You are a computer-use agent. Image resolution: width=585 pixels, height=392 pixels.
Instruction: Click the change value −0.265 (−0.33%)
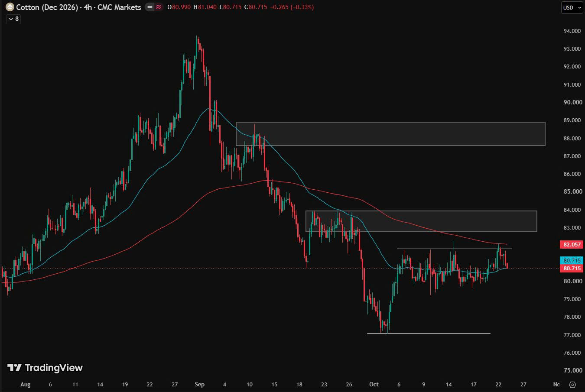tap(291, 7)
